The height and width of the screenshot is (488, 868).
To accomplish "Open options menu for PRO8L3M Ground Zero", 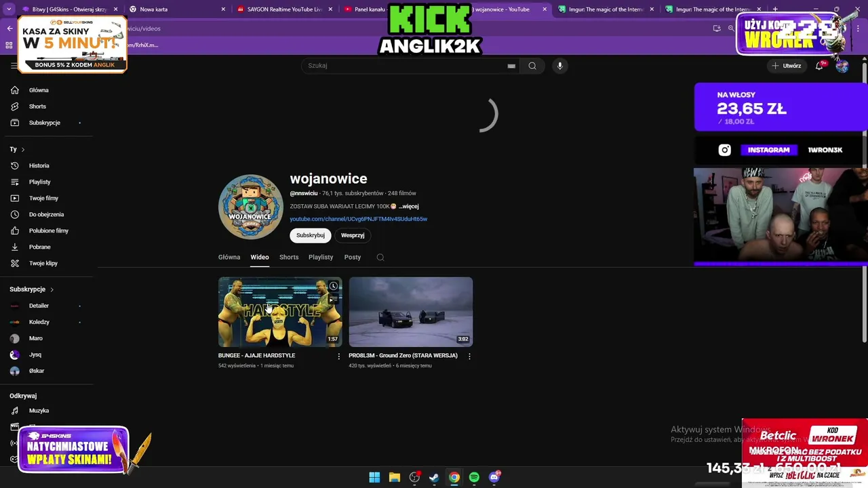I will [x=469, y=356].
